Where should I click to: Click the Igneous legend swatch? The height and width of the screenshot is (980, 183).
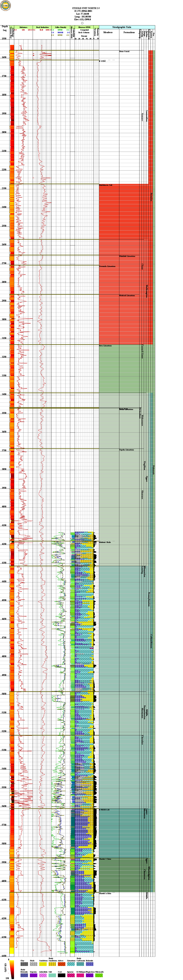(71, 976)
